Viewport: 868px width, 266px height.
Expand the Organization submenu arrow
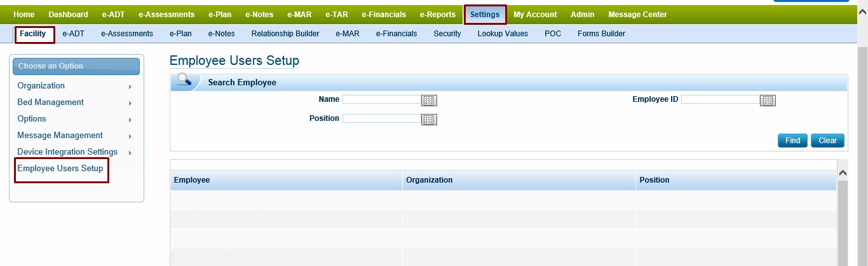[130, 87]
